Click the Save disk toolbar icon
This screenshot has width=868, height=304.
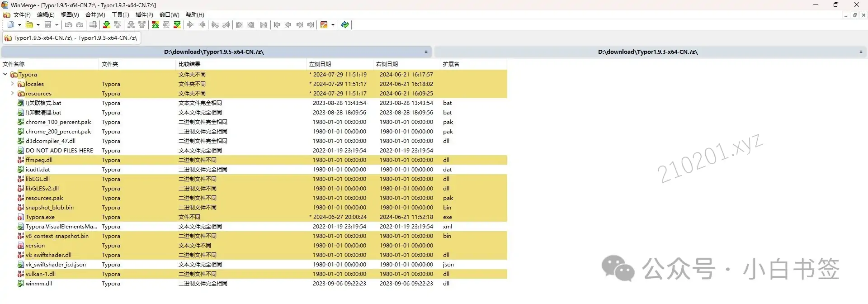point(48,25)
